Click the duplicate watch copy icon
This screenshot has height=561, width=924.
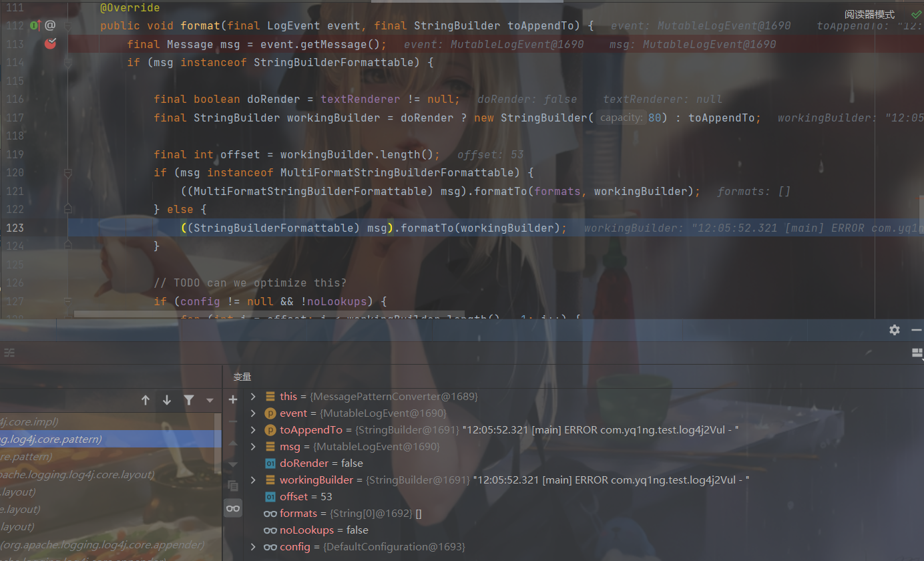point(232,486)
